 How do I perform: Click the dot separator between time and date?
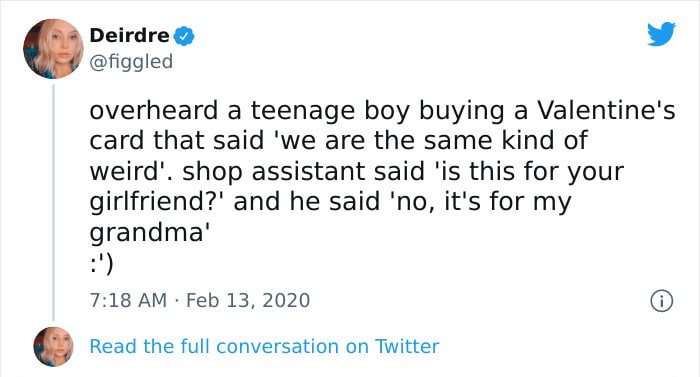point(176,301)
